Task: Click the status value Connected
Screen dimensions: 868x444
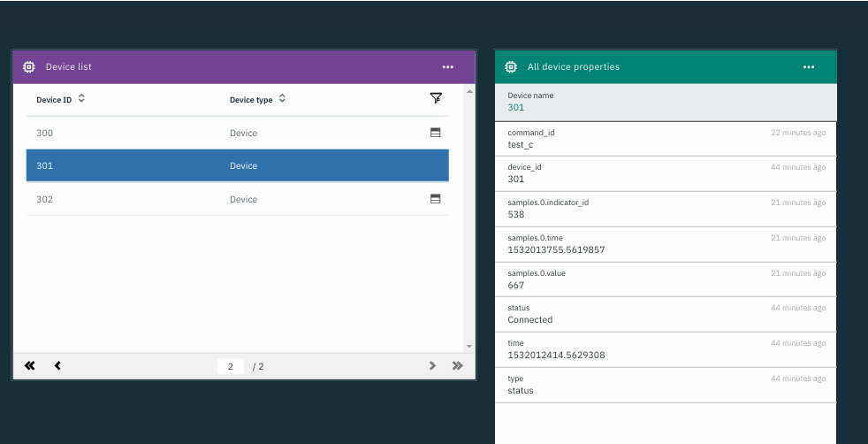Action: pyautogui.click(x=529, y=319)
